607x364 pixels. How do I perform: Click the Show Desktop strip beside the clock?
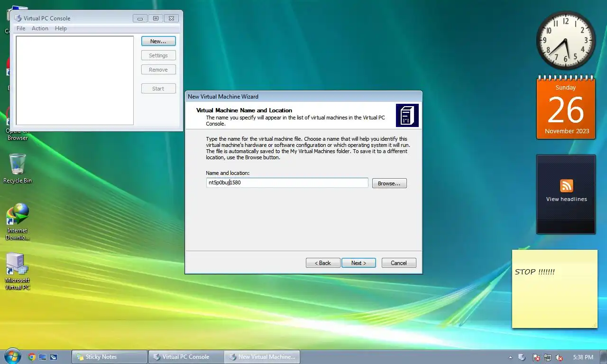pyautogui.click(x=604, y=357)
